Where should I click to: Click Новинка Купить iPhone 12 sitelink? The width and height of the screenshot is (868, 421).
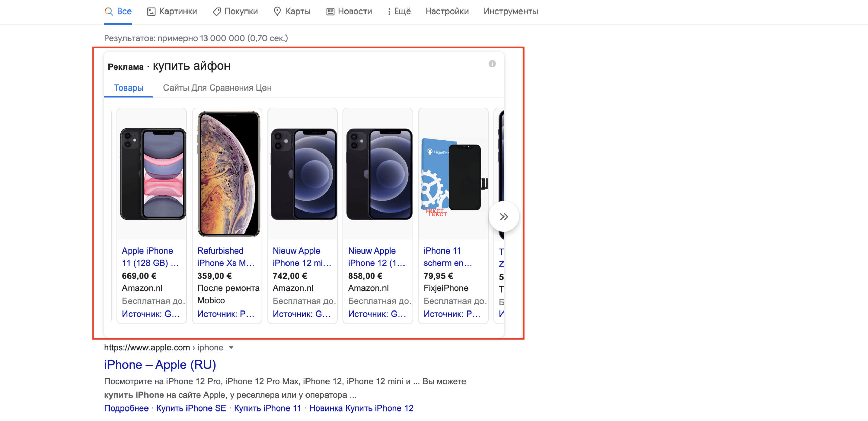[361, 408]
